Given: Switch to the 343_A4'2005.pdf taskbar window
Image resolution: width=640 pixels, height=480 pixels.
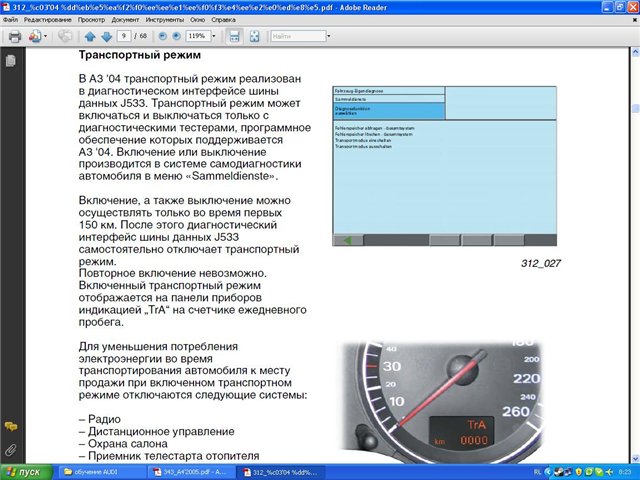Looking at the screenshot, I should pyautogui.click(x=190, y=472).
